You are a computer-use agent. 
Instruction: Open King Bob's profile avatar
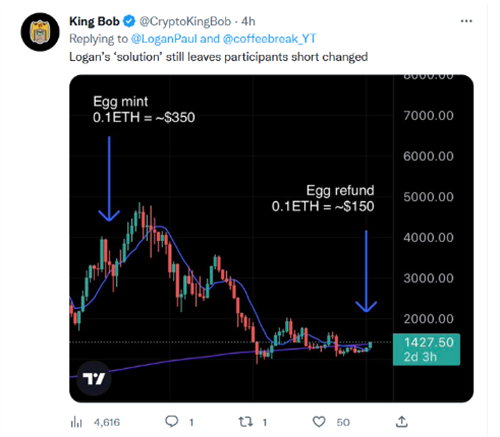[40, 32]
